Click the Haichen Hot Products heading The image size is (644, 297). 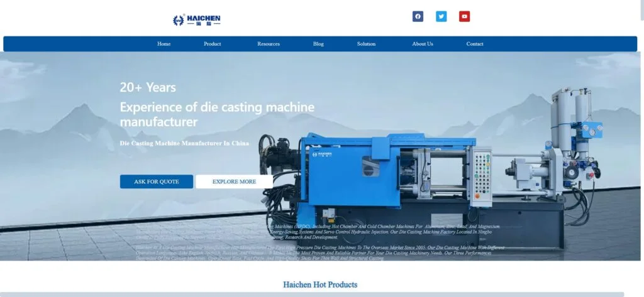coord(320,284)
